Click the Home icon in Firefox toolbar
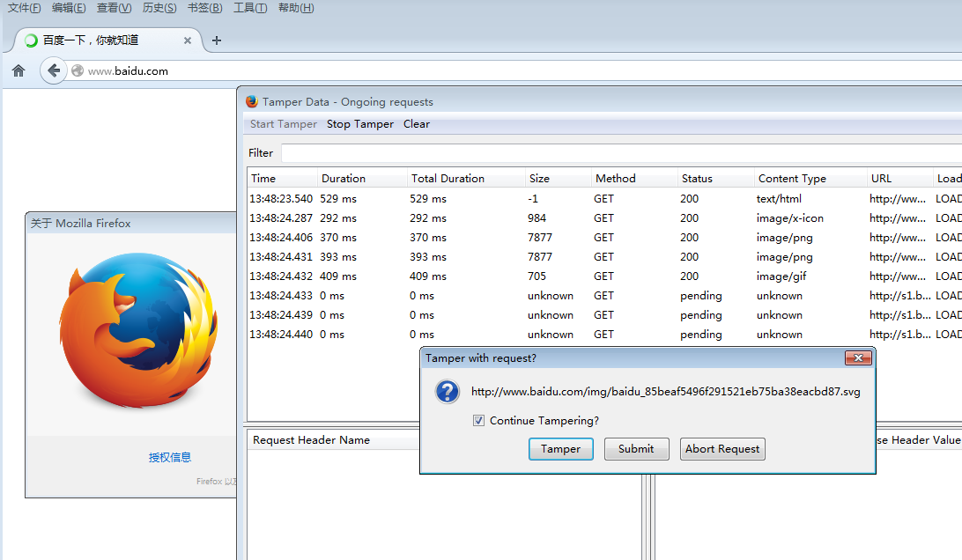 [x=18, y=70]
